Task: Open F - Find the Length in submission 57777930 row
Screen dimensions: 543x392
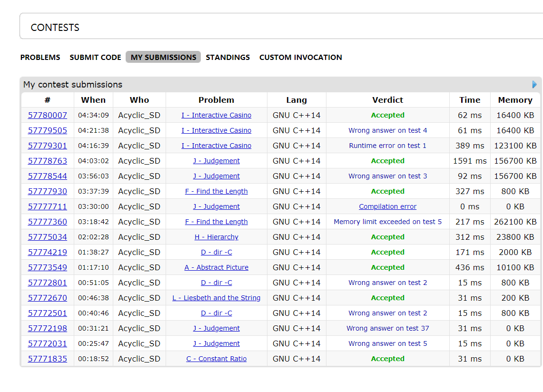Action: (x=216, y=191)
